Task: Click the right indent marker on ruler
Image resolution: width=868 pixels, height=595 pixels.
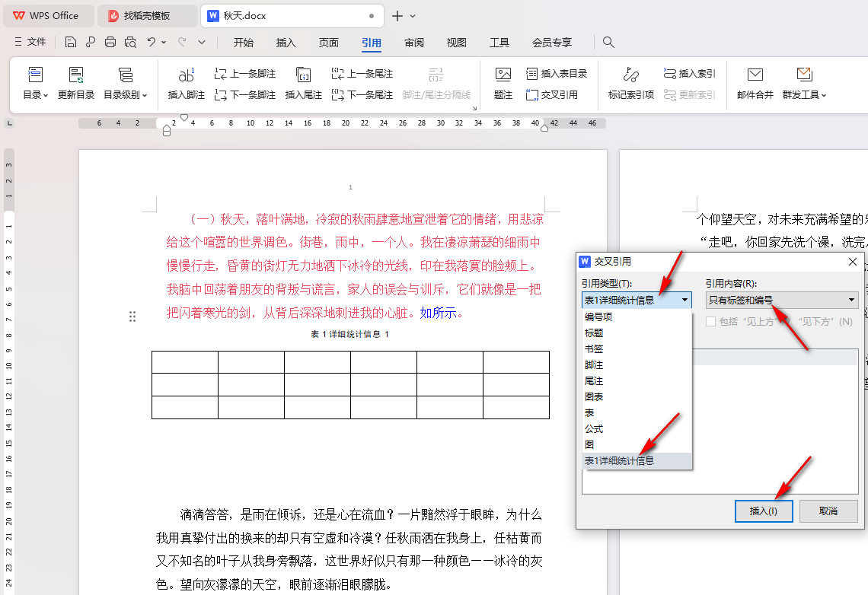Action: click(x=544, y=129)
